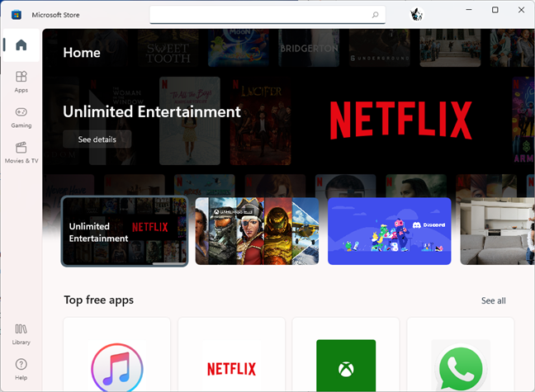Click the Microsoft Store logo icon

pyautogui.click(x=17, y=15)
